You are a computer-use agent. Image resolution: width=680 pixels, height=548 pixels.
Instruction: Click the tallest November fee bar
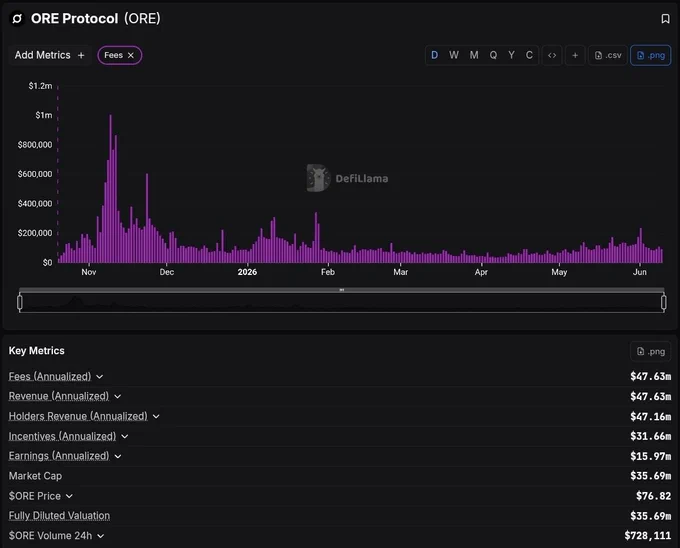click(111, 189)
